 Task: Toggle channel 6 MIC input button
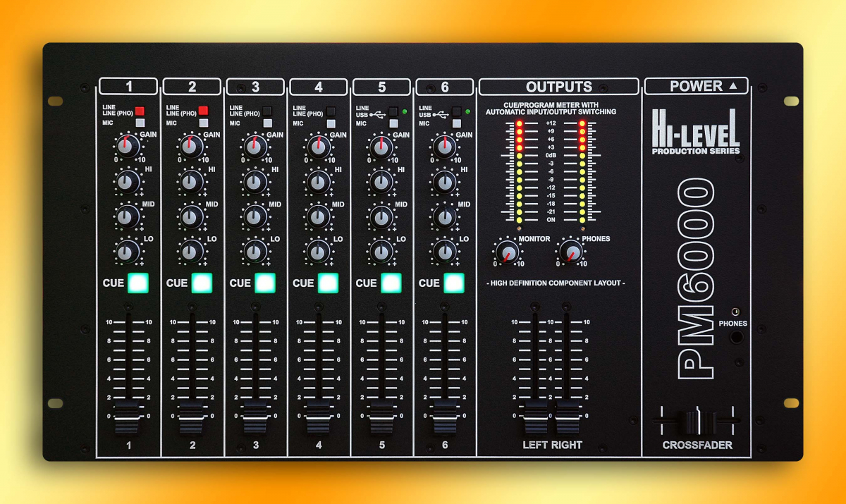pos(457,123)
